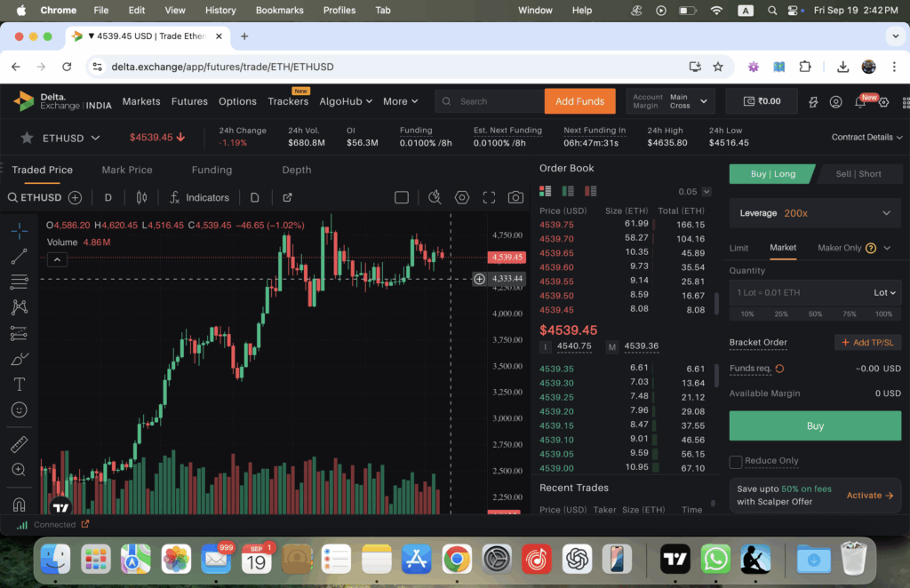Select the chart patterns tool
Image resolution: width=910 pixels, height=588 pixels.
pos(20,307)
